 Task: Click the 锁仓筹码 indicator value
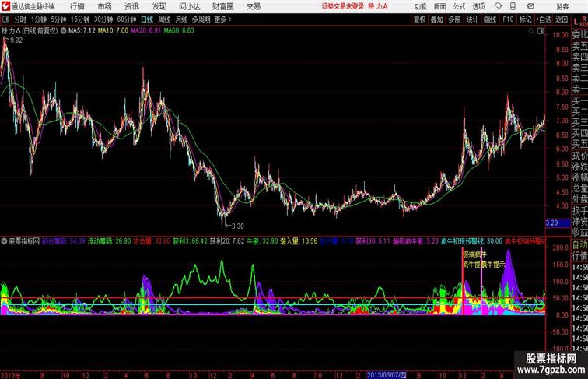(63, 241)
